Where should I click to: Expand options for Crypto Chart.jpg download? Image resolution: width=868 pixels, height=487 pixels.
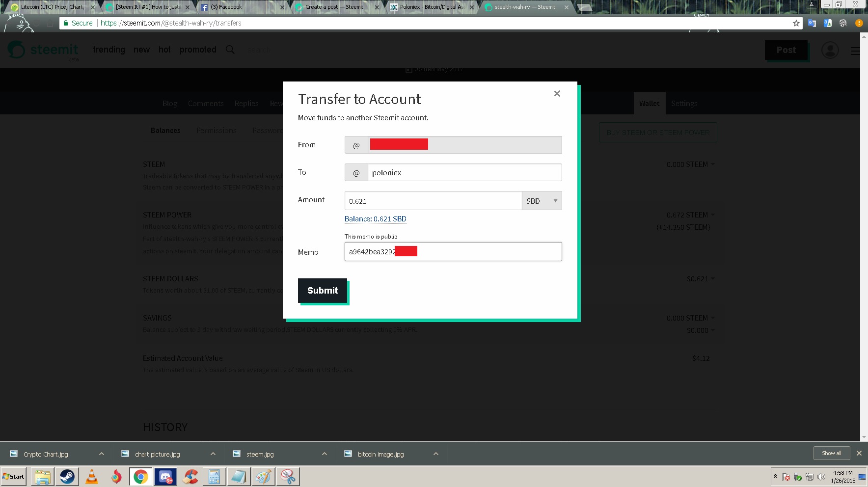click(x=102, y=454)
